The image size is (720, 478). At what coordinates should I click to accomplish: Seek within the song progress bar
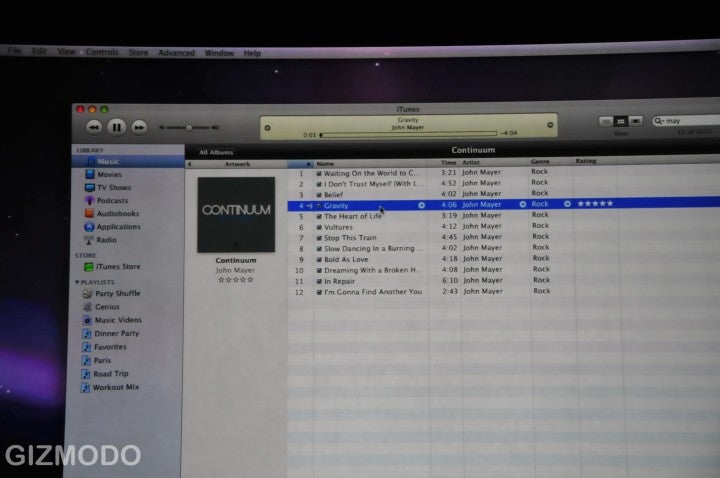(408, 134)
